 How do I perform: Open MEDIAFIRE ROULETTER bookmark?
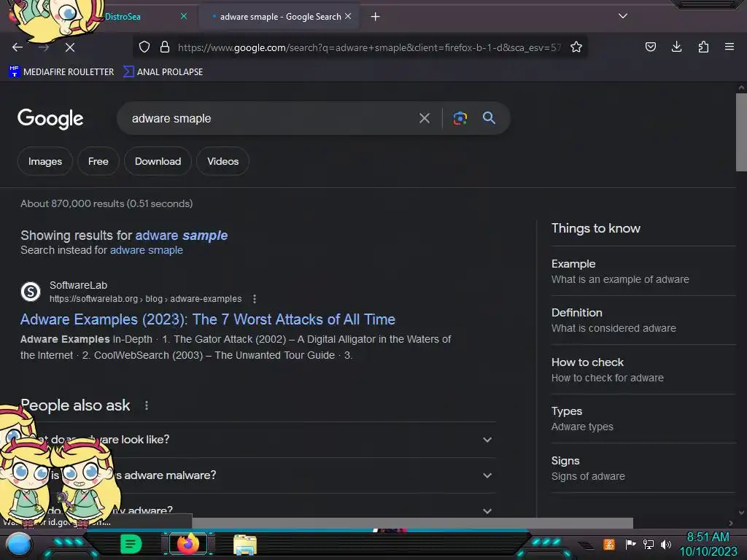61,72
